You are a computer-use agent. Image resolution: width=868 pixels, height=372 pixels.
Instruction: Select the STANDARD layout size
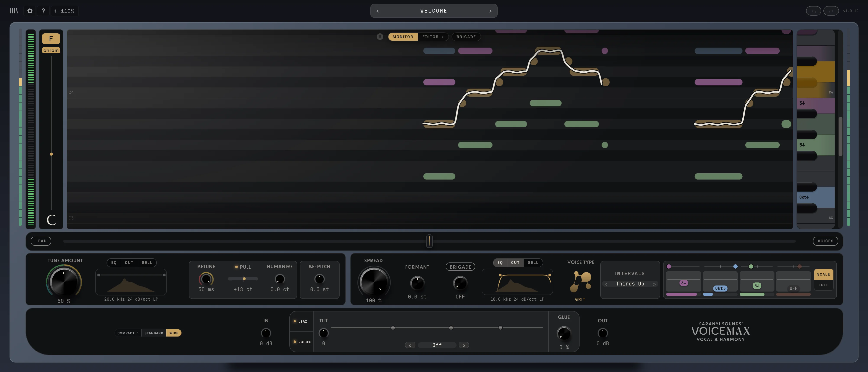154,333
